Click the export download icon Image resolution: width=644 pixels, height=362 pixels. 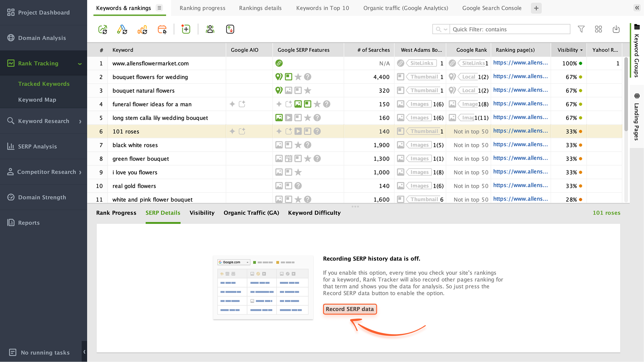[616, 29]
